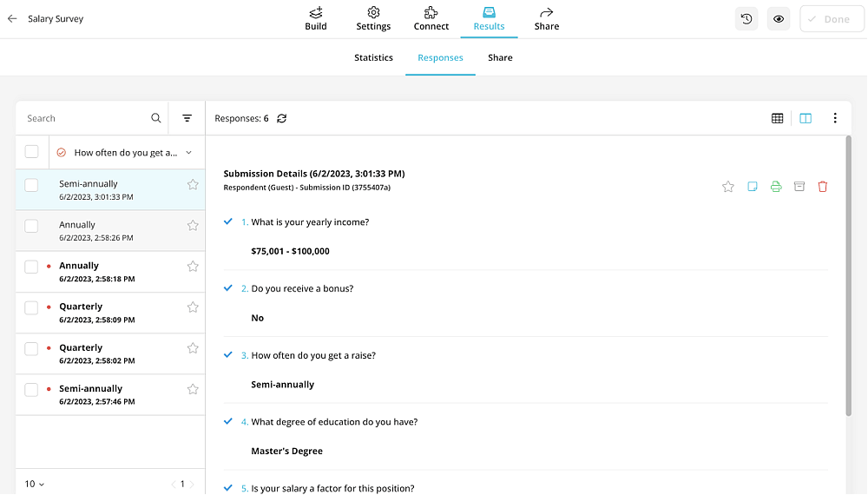Click question 3 'How often do you get a raise?'
The image size is (868, 495).
(x=313, y=355)
